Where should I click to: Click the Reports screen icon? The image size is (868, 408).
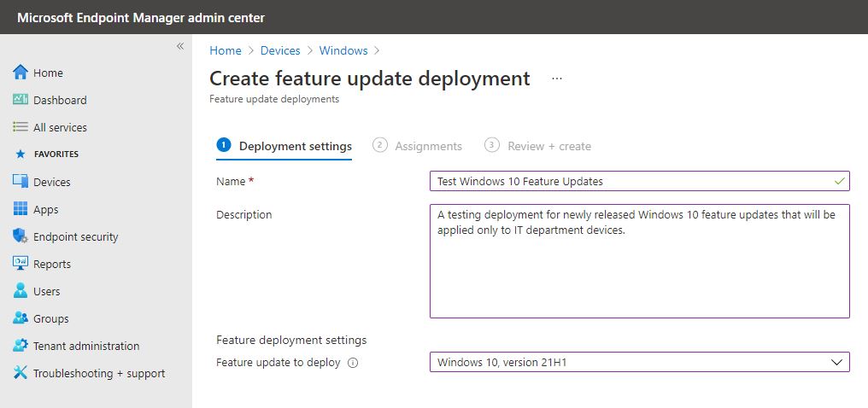point(21,264)
